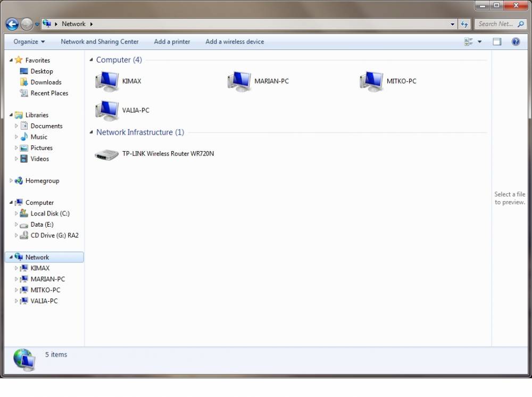Collapse the Computer tree node
This screenshot has height=397, width=532.
click(11, 203)
